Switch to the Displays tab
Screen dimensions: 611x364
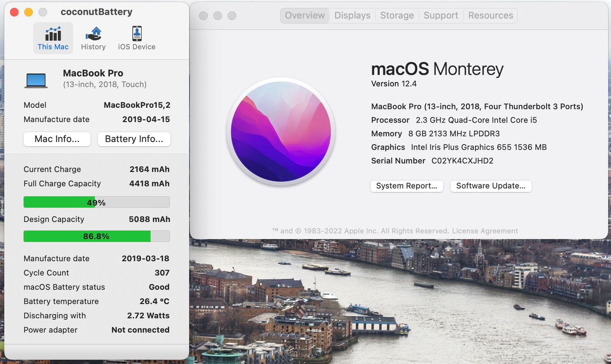[x=352, y=16]
